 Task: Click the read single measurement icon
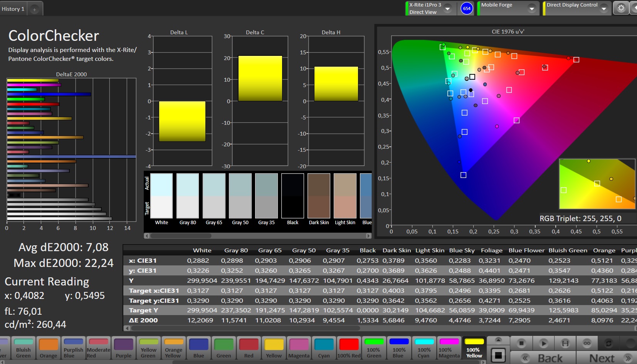coord(565,343)
